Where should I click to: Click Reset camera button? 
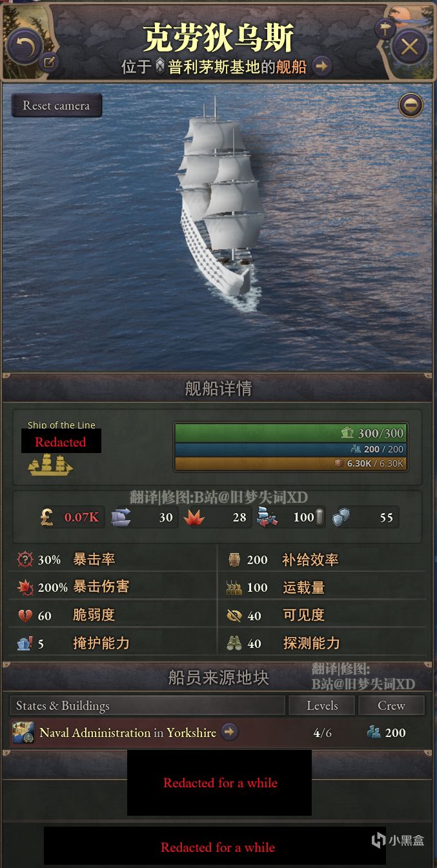click(57, 106)
